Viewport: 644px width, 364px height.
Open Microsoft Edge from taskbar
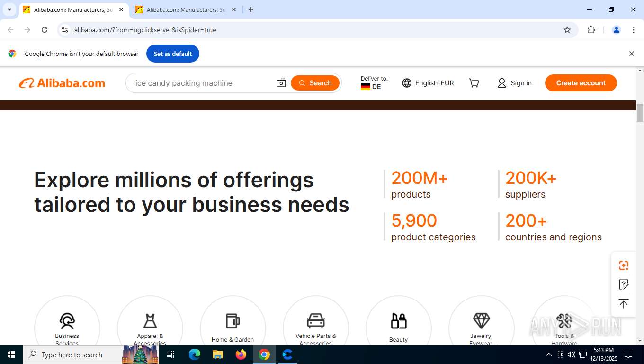click(195, 355)
